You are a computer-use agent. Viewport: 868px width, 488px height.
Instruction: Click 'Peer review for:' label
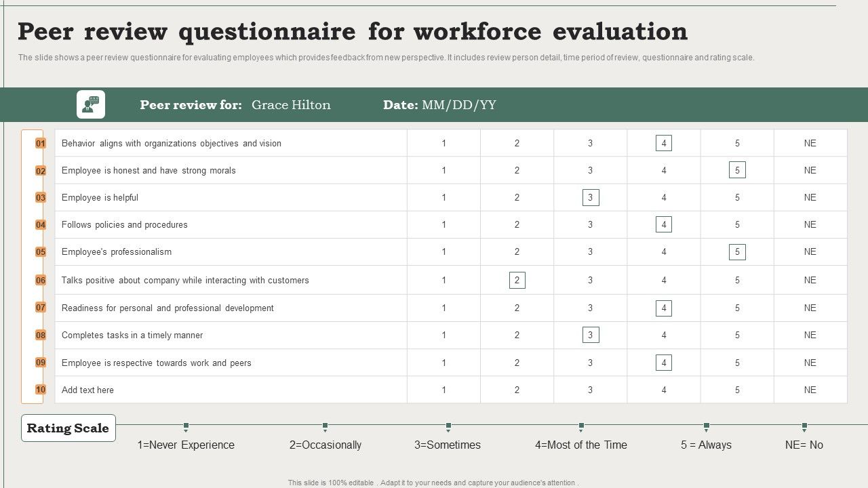coord(191,105)
